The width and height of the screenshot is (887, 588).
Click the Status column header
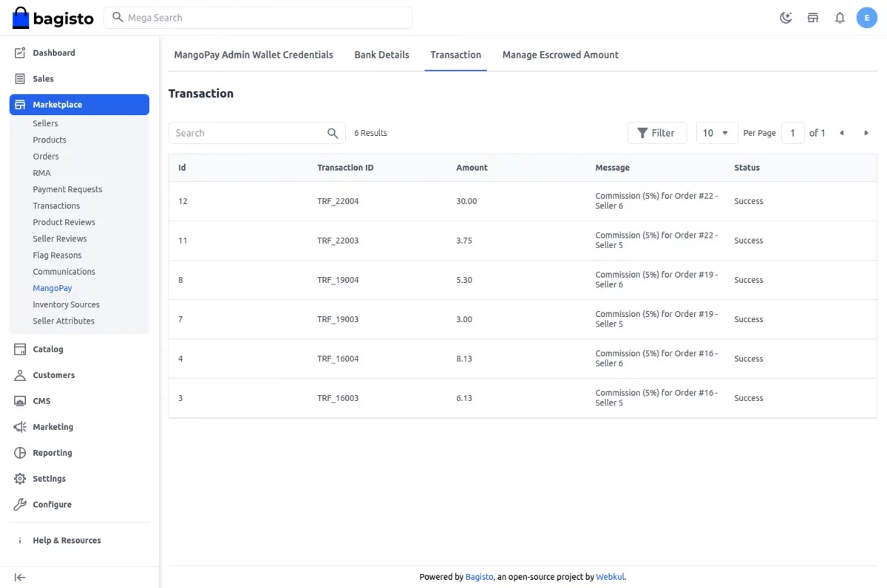coord(747,168)
